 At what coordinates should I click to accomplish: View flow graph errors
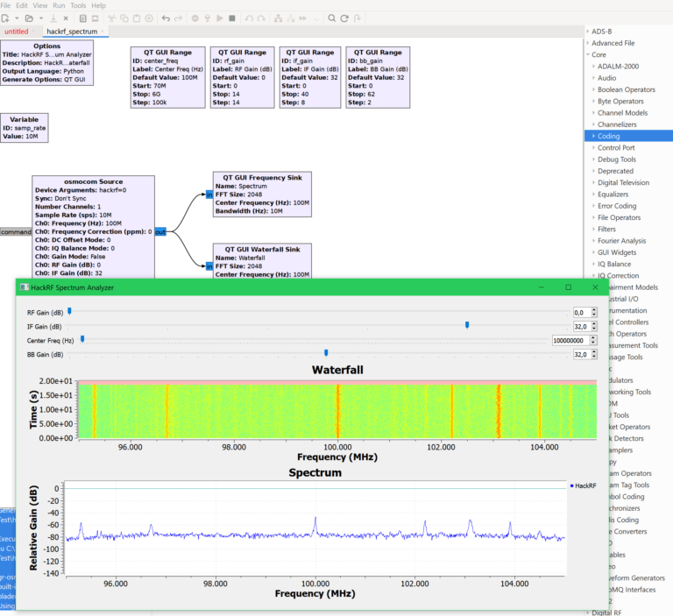point(195,18)
